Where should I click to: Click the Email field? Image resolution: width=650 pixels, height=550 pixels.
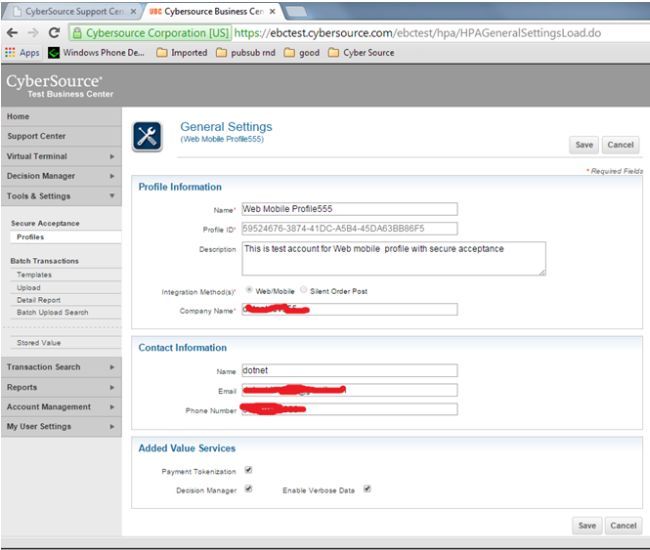(349, 390)
